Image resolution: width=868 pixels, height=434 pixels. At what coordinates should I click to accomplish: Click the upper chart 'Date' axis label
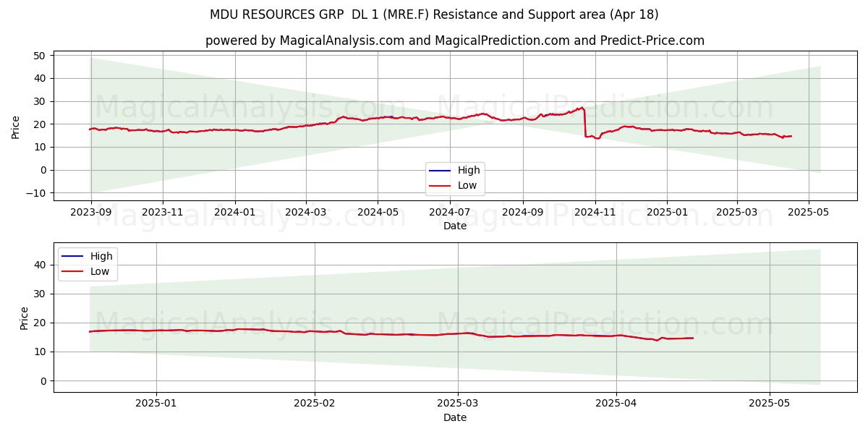(x=455, y=226)
